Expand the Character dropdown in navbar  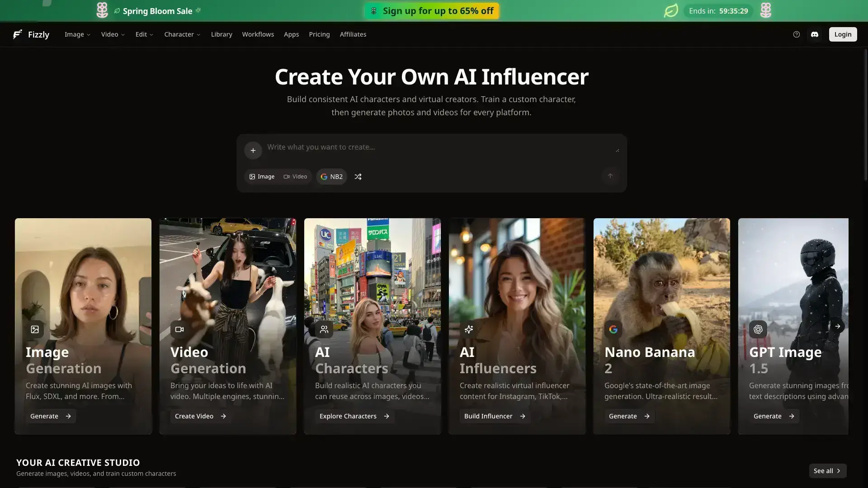pos(182,34)
